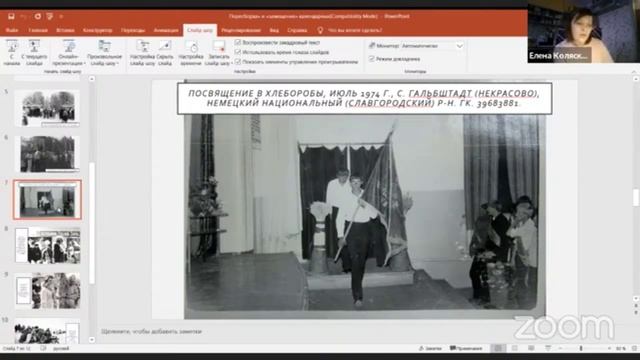Switch to Normal view in status bar

tap(498, 349)
